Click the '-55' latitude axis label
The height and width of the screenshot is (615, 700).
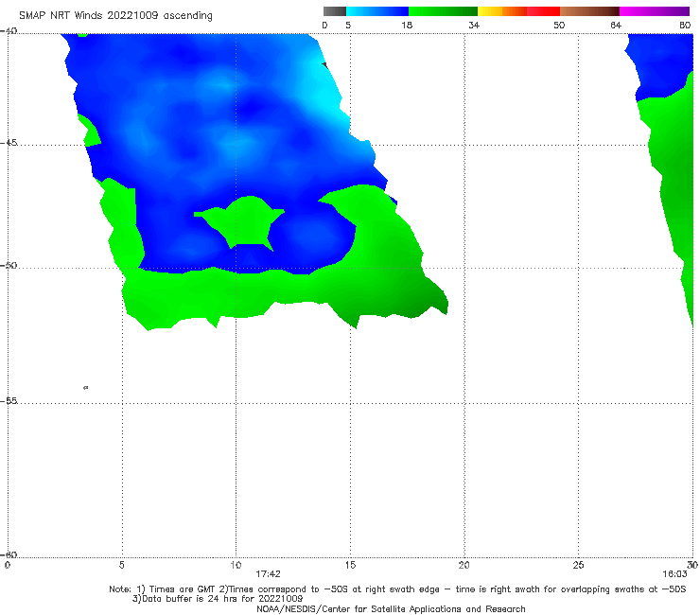9,401
